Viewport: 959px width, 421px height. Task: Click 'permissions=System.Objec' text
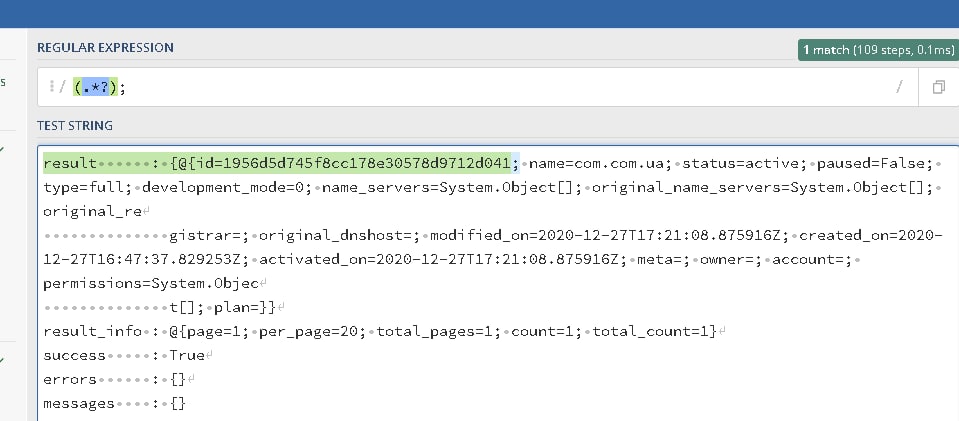click(151, 283)
